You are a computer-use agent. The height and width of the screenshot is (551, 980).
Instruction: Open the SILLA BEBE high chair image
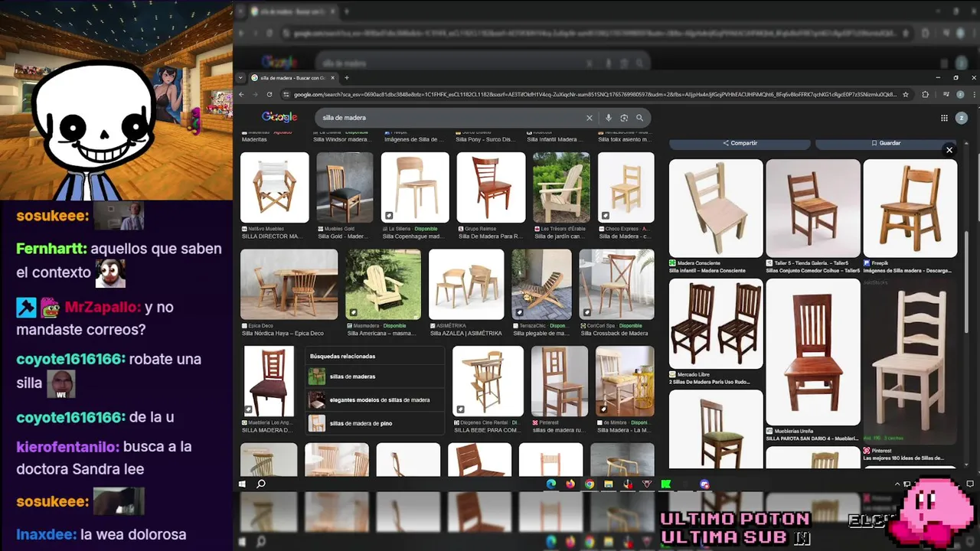pos(488,381)
